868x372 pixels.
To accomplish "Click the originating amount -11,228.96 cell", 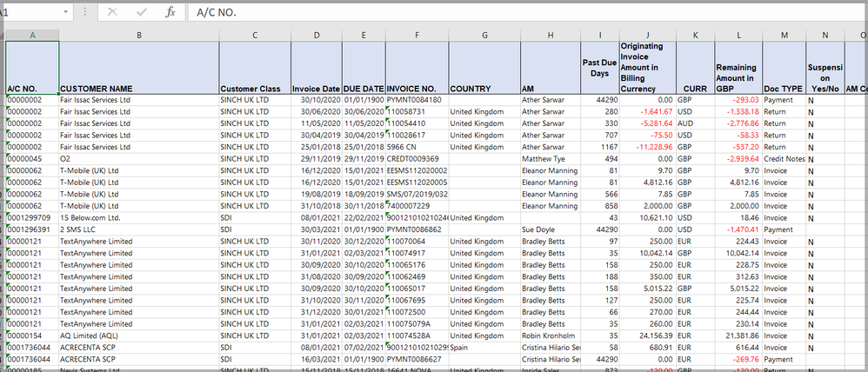I will pos(648,147).
